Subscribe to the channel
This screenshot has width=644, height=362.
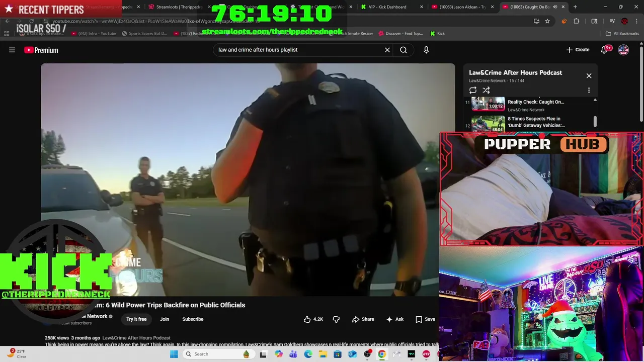tap(193, 319)
